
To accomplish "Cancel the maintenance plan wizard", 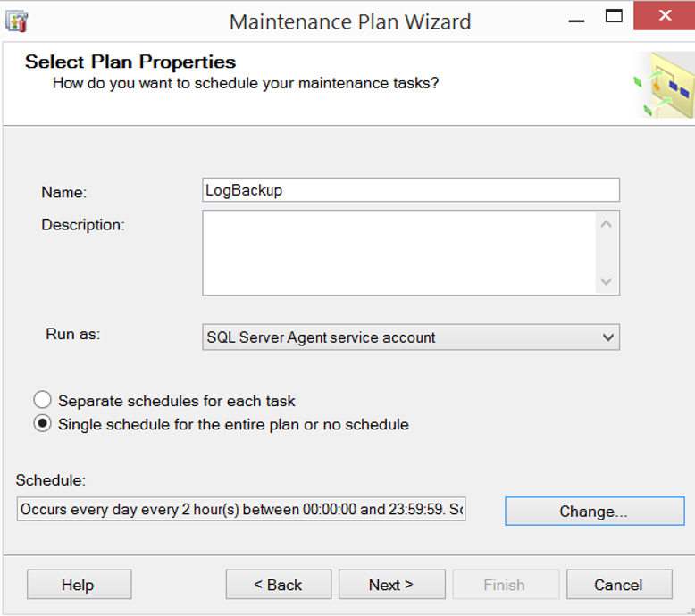I will pyautogui.click(x=619, y=585).
